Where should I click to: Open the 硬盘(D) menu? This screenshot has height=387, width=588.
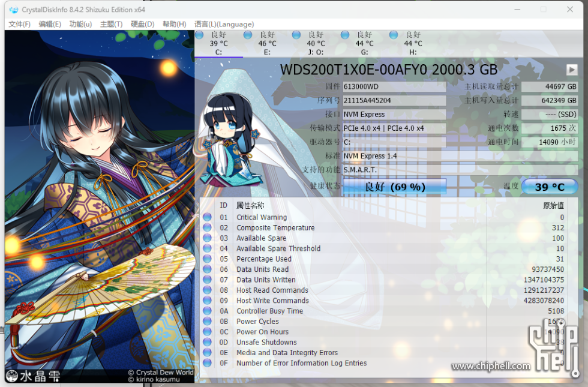(x=143, y=24)
